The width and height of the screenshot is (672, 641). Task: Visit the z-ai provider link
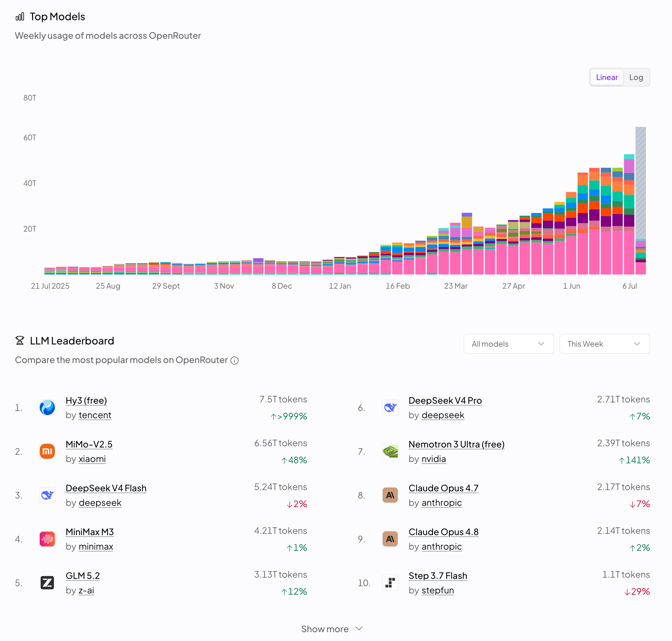click(86, 590)
